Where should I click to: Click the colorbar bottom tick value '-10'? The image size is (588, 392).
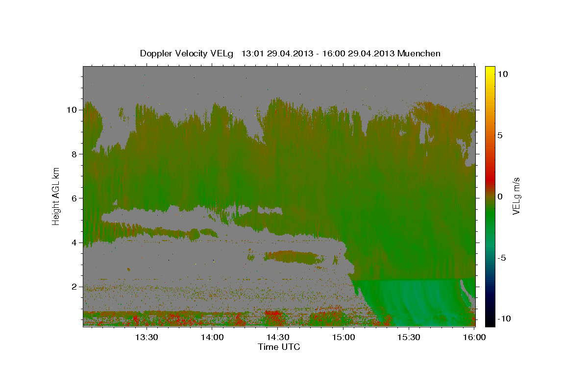tap(504, 318)
